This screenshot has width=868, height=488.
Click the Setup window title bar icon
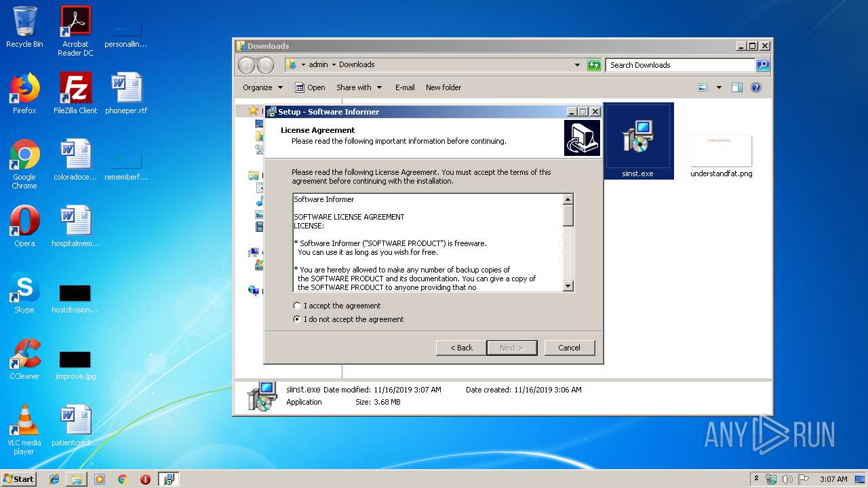(x=271, y=112)
